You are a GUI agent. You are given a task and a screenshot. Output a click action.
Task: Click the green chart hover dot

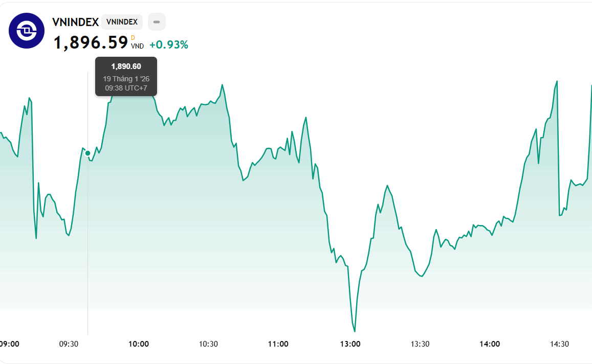[x=88, y=153]
